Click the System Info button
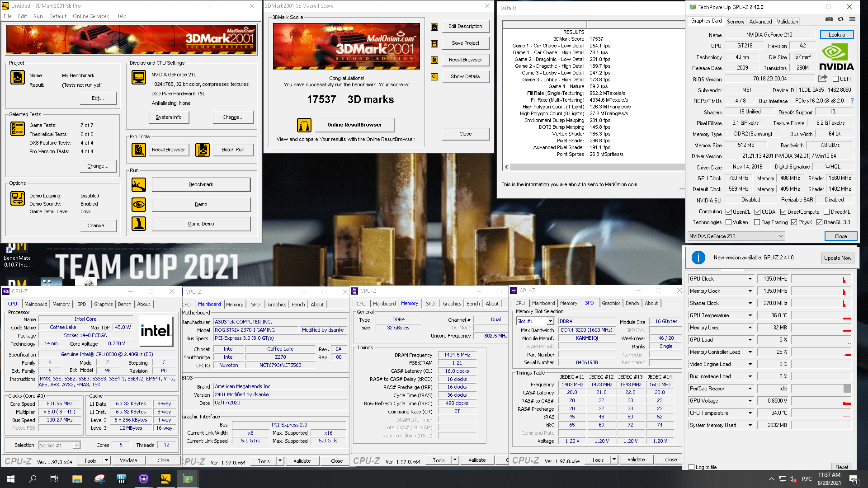868x488 pixels. (169, 117)
